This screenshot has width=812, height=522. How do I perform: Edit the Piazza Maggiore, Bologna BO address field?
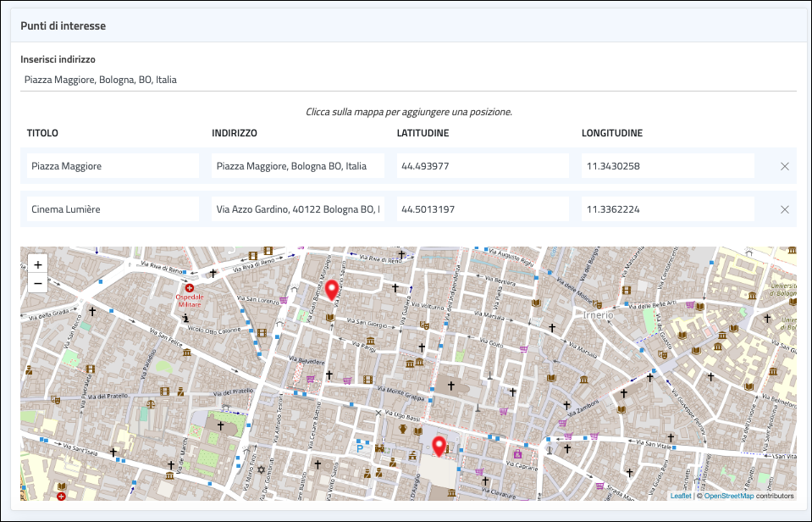(x=297, y=166)
